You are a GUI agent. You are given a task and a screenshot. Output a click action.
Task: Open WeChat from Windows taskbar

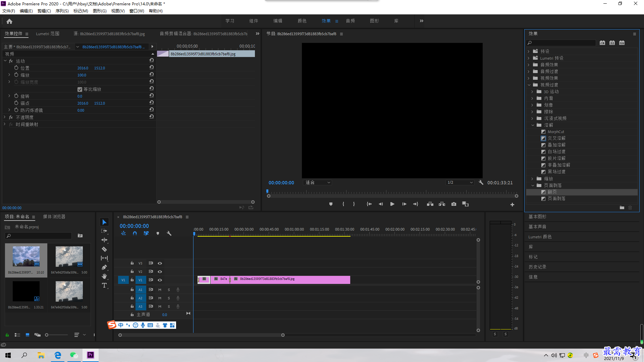pyautogui.click(x=74, y=355)
